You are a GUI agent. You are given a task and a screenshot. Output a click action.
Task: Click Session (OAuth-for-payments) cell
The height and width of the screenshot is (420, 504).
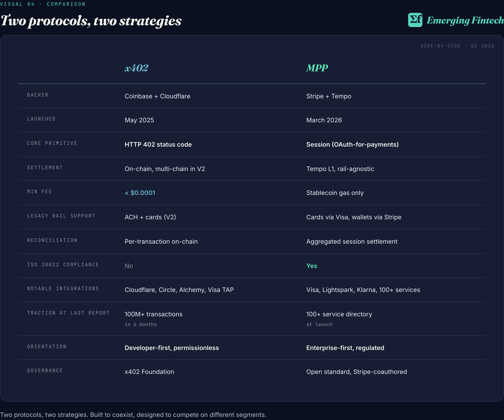coord(352,145)
